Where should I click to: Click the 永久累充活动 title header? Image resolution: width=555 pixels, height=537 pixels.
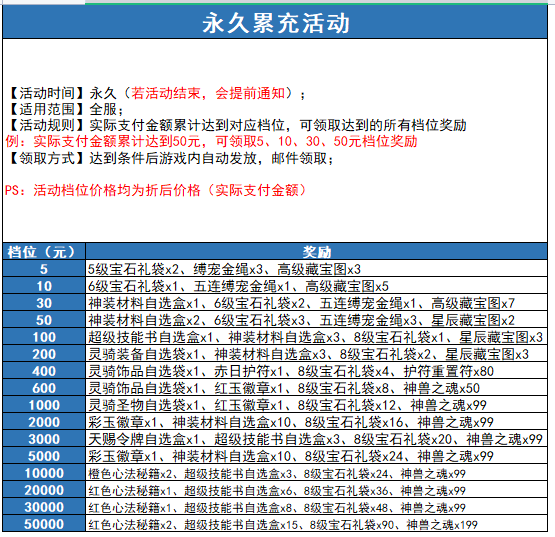point(275,22)
